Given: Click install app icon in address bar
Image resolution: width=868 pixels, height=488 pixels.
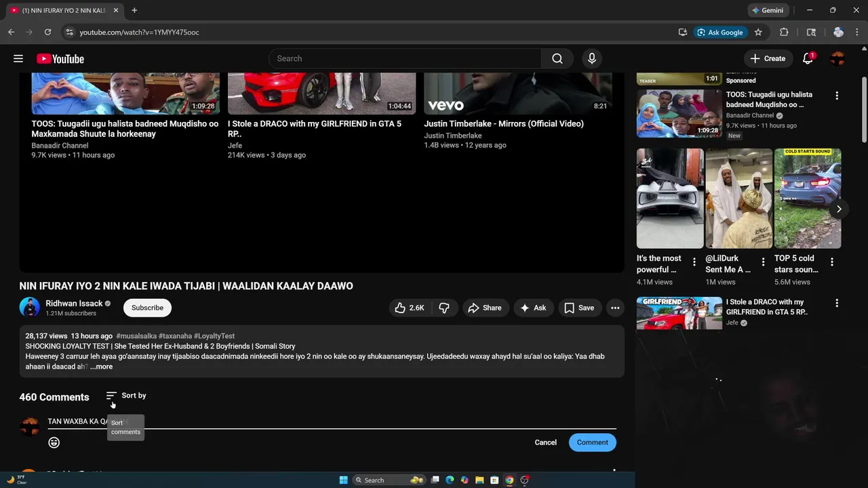Looking at the screenshot, I should pos(683,32).
